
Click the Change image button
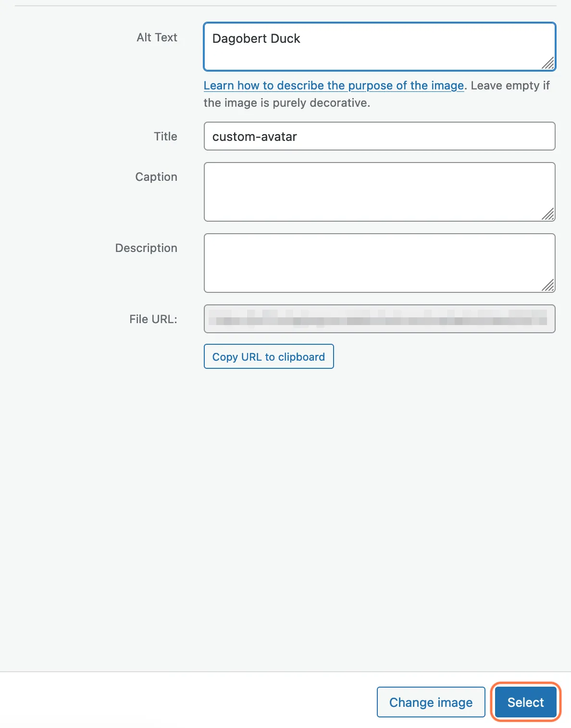[431, 702]
